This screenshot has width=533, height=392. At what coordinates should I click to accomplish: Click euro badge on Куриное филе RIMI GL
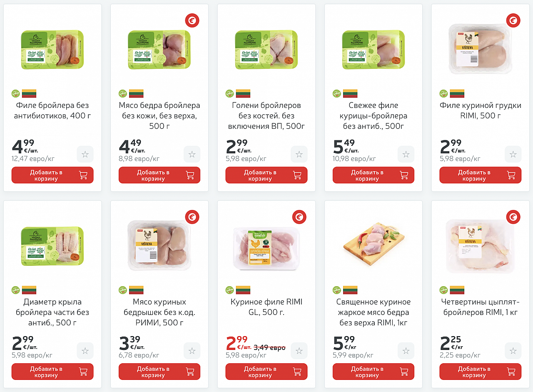[299, 217]
